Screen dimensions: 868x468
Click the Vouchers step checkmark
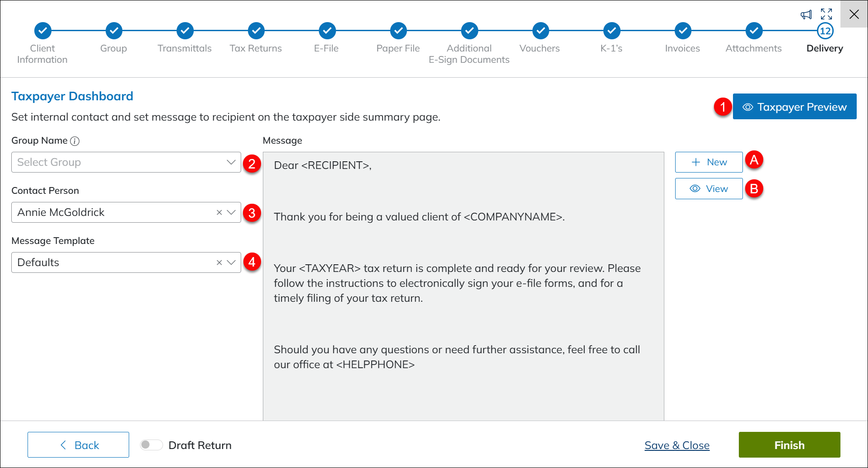click(540, 31)
